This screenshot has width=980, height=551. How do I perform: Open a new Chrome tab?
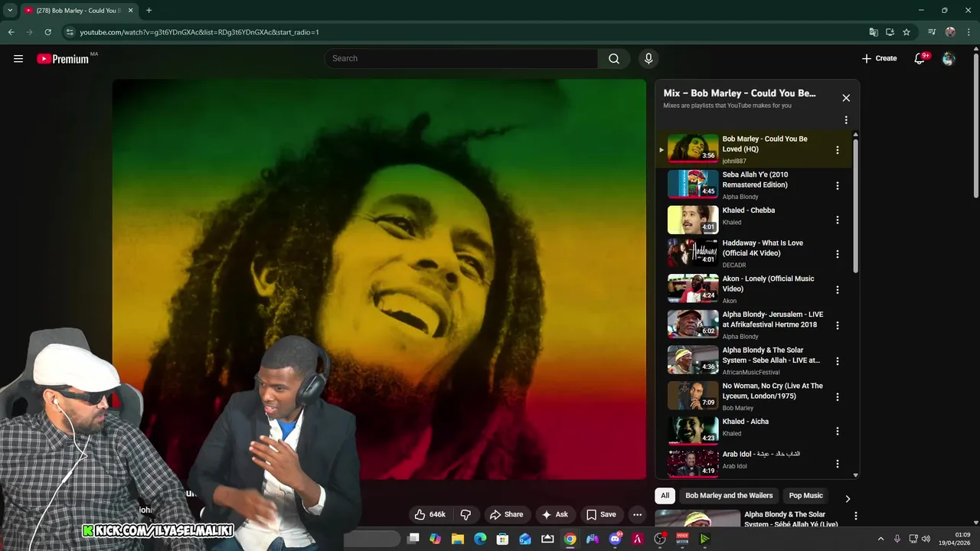(x=149, y=11)
